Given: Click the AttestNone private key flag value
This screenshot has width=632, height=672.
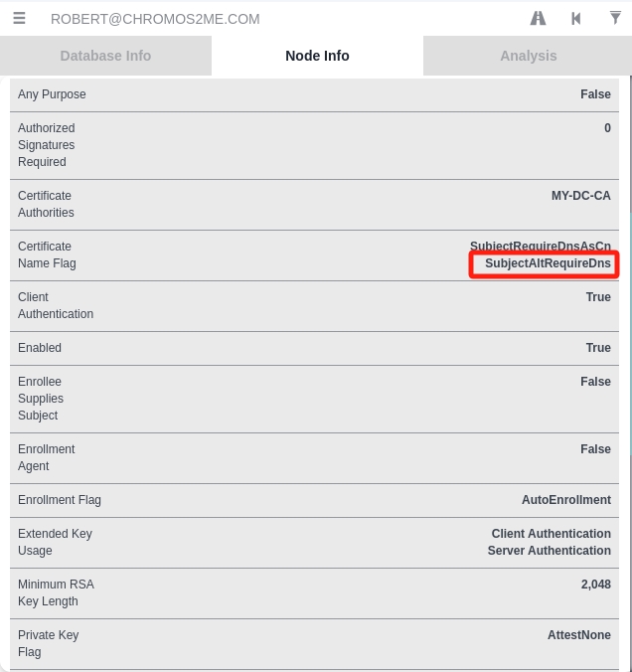Looking at the screenshot, I should (579, 635).
